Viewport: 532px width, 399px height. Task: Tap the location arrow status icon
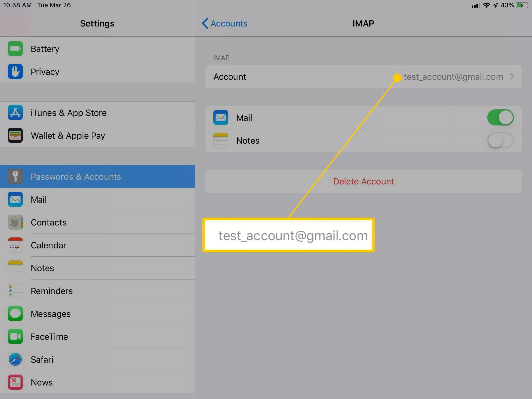pos(495,5)
